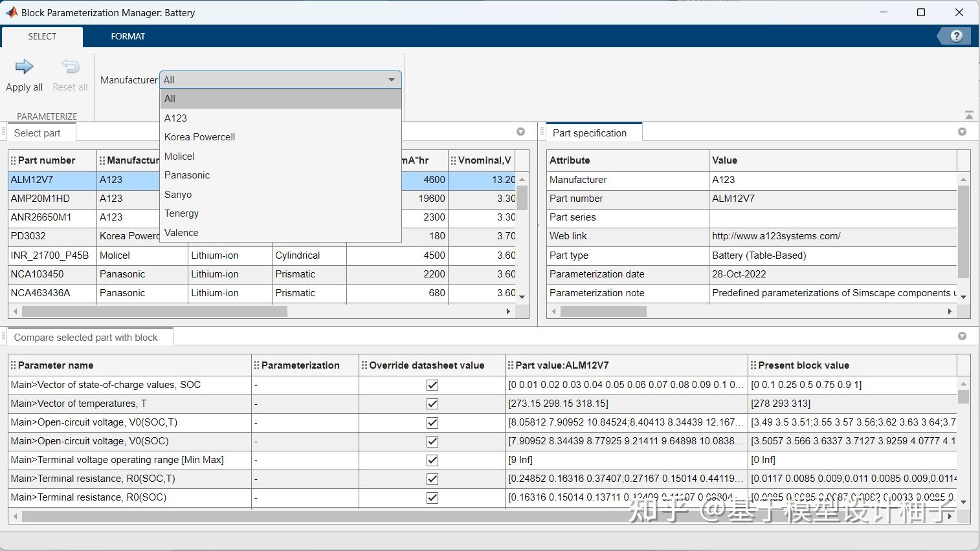Select part row INR_21700_P45B
Image resolution: width=980 pixels, height=551 pixels.
(50, 255)
